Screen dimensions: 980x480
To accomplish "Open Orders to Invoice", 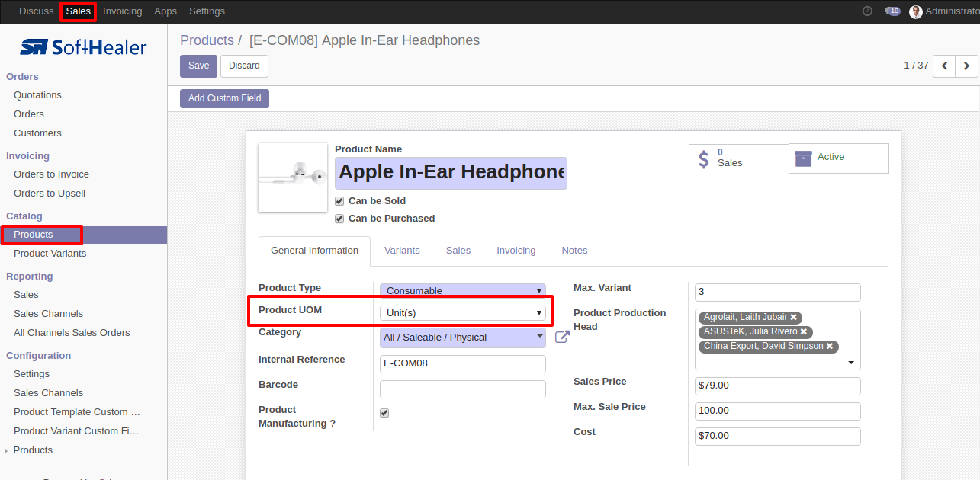I will pos(51,174).
